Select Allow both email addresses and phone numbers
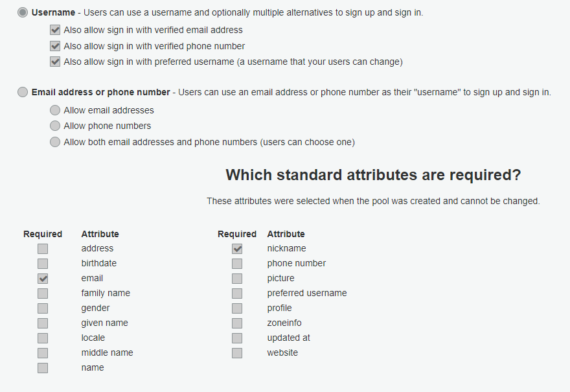 [x=55, y=142]
